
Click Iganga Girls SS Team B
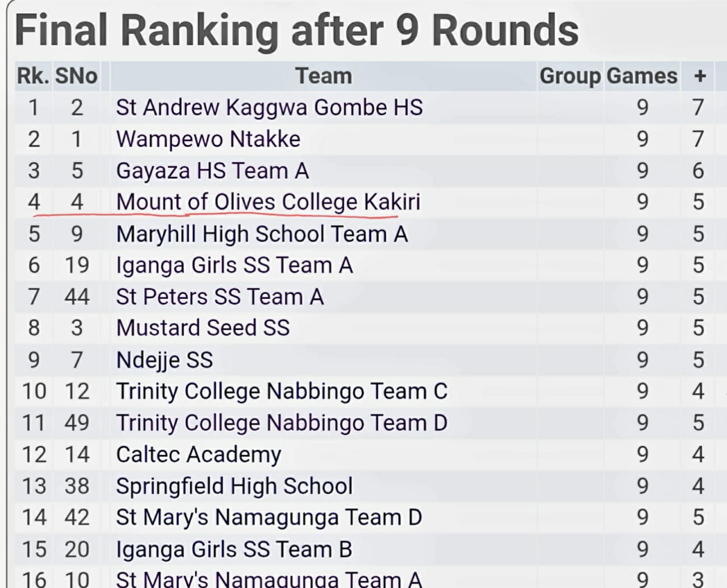(234, 549)
